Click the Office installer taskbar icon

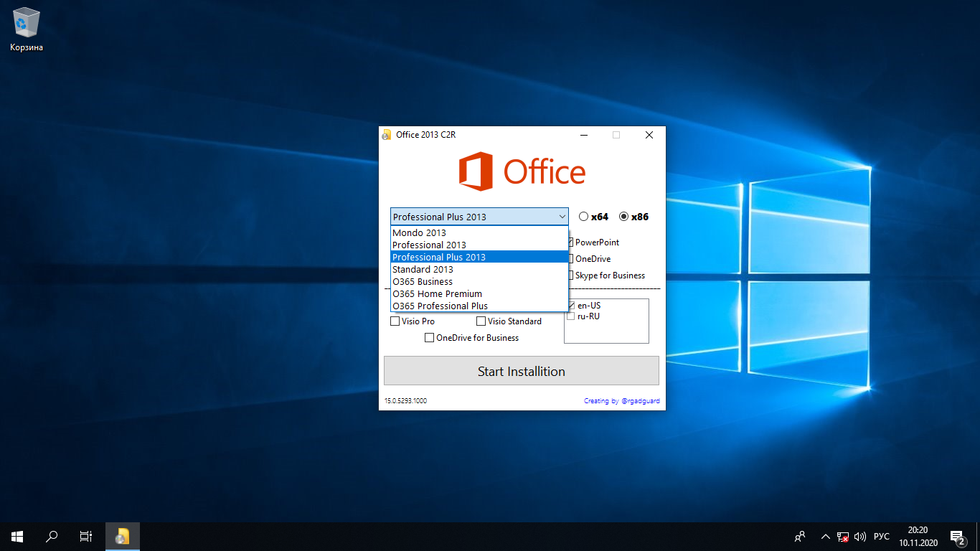pyautogui.click(x=123, y=536)
